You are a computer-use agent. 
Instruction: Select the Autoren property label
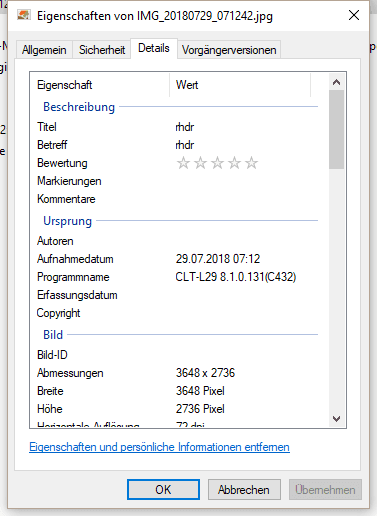[x=55, y=241]
